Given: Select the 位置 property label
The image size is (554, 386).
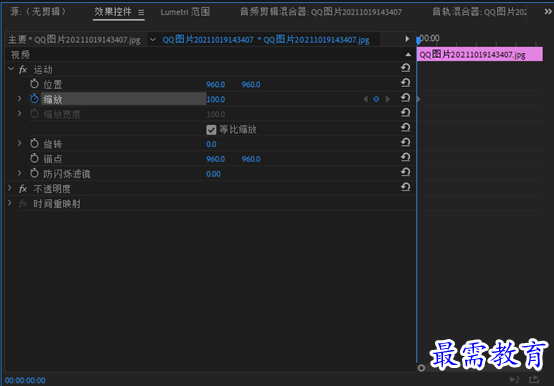Looking at the screenshot, I should coord(53,85).
